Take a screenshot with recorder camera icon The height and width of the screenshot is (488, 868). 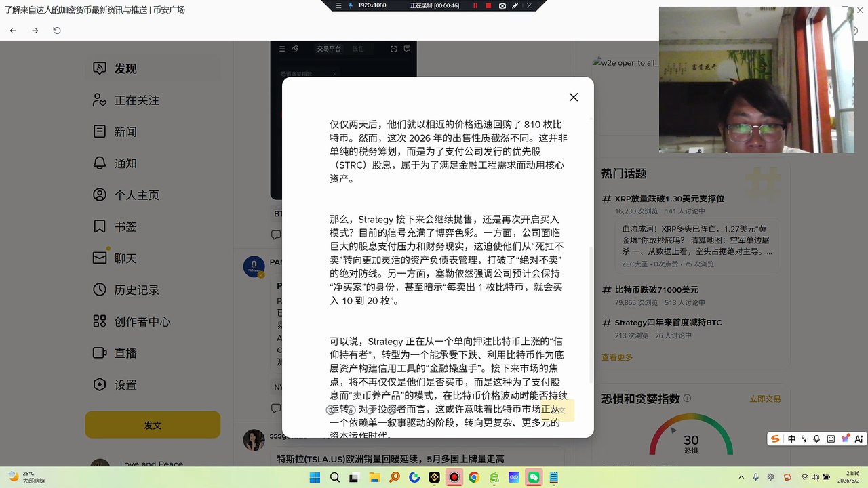[x=502, y=5]
